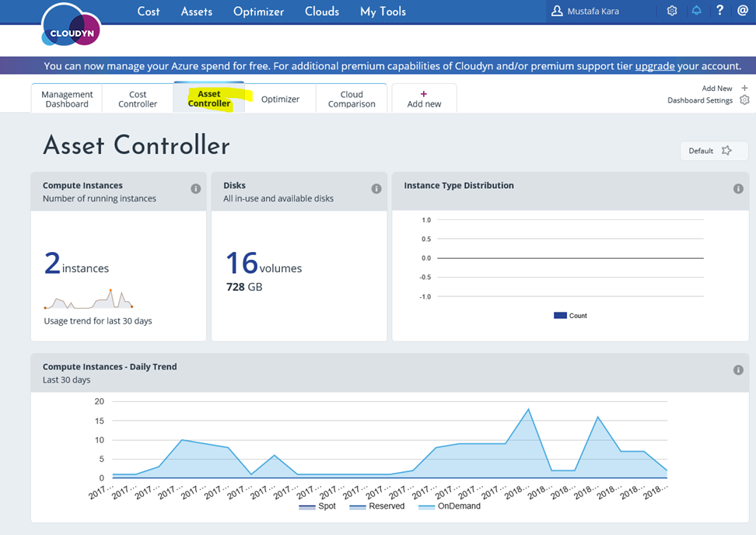The height and width of the screenshot is (535, 756).
Task: Open the Optimizer menu in the top bar
Action: point(259,12)
